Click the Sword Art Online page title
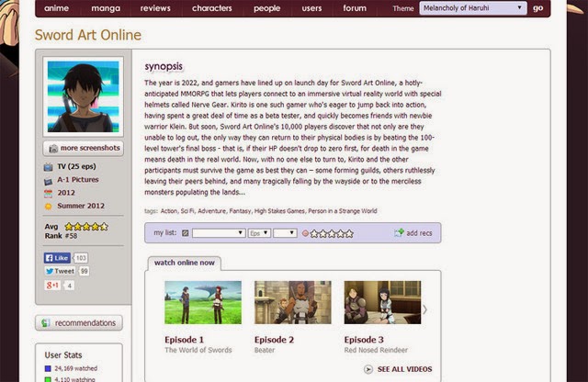The width and height of the screenshot is (588, 382). click(x=88, y=35)
